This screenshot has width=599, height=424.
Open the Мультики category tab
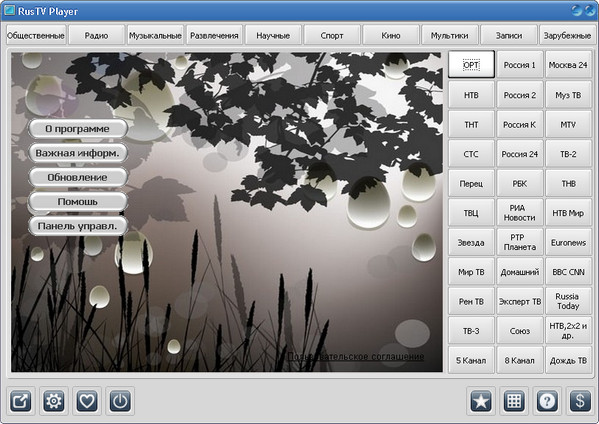(x=450, y=36)
